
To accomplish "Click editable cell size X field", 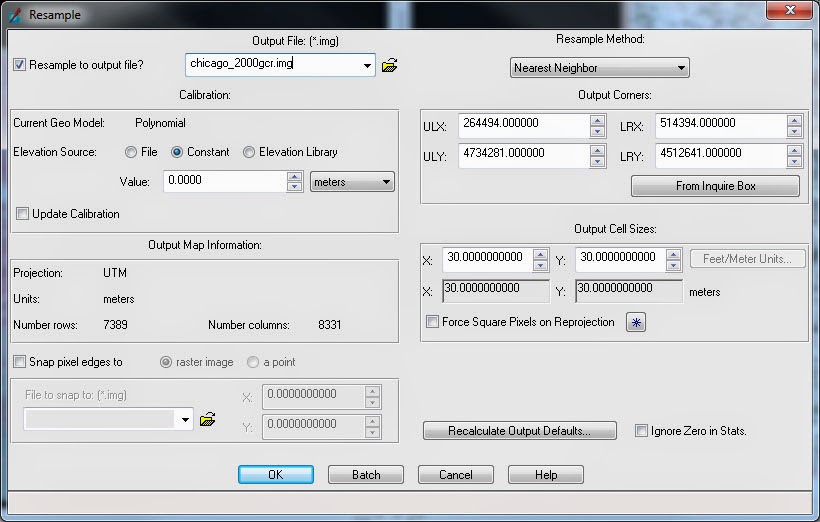I will point(487,260).
